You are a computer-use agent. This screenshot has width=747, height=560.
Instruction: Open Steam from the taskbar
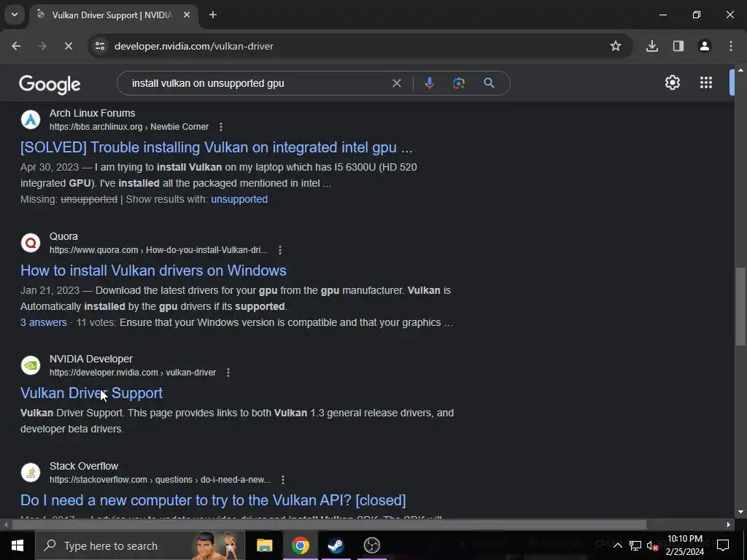click(x=336, y=545)
